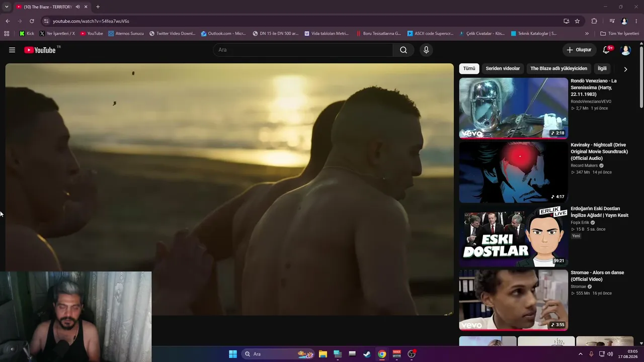Open the Windows Start menu
The height and width of the screenshot is (362, 644).
233,354
